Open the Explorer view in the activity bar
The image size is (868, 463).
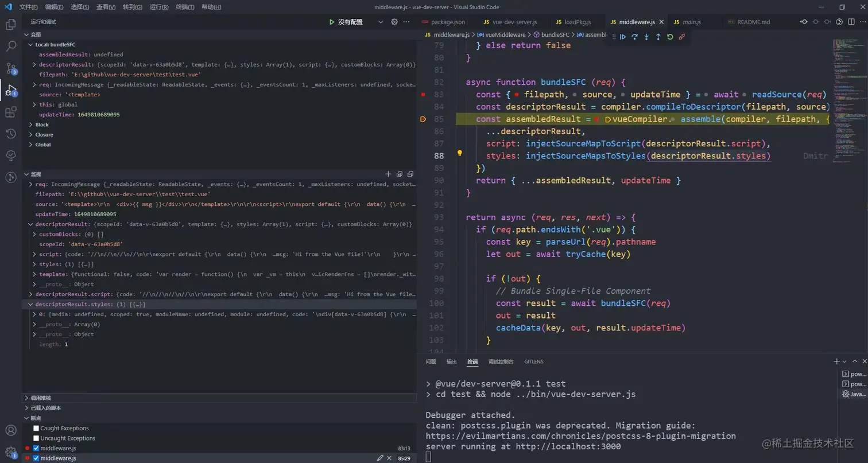(10, 25)
